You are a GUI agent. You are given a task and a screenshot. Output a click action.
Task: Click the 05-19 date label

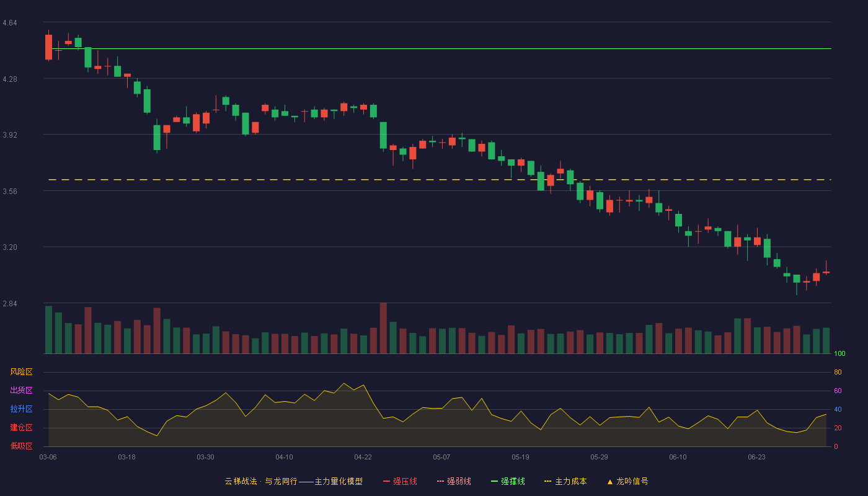point(520,457)
